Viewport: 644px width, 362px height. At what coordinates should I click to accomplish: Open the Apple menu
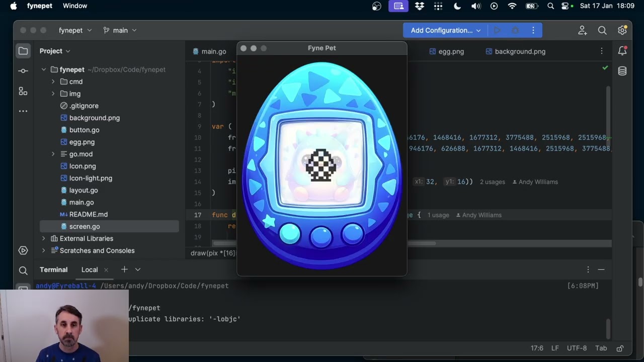click(x=14, y=6)
